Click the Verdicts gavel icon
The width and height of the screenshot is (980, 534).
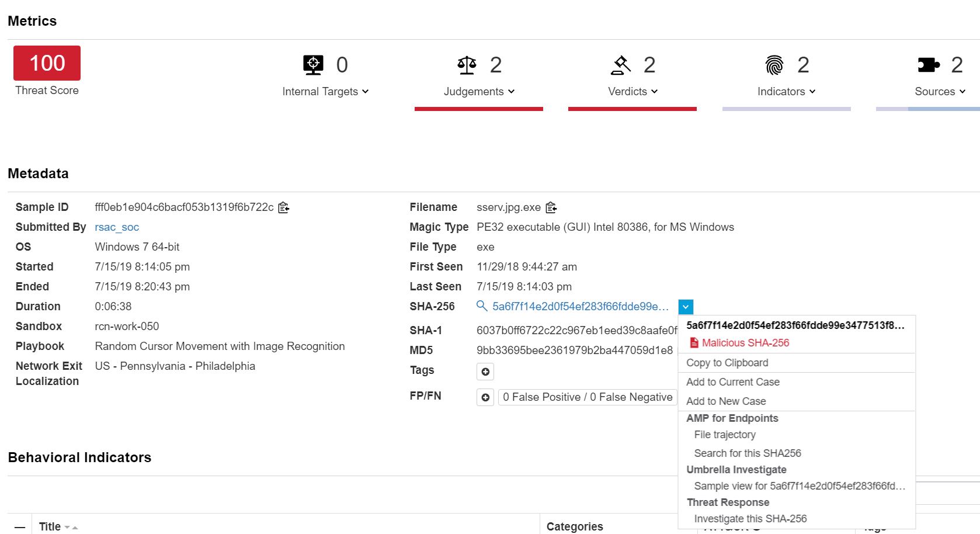point(621,65)
